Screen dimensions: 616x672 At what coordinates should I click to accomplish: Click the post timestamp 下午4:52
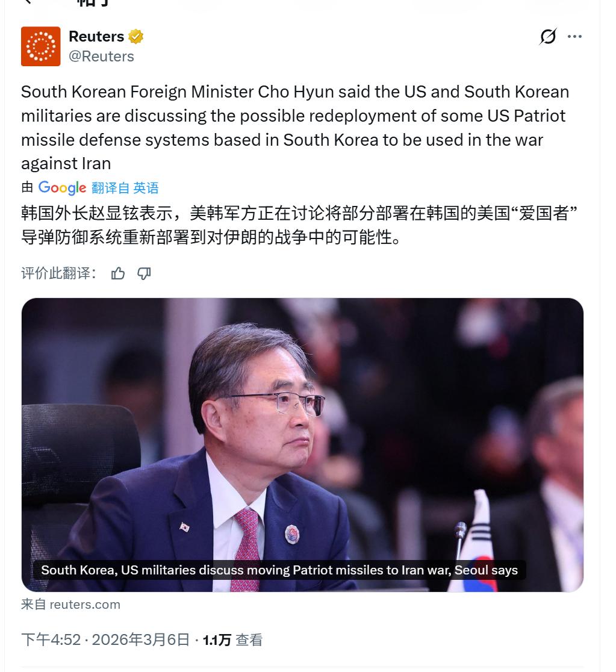pos(51,640)
